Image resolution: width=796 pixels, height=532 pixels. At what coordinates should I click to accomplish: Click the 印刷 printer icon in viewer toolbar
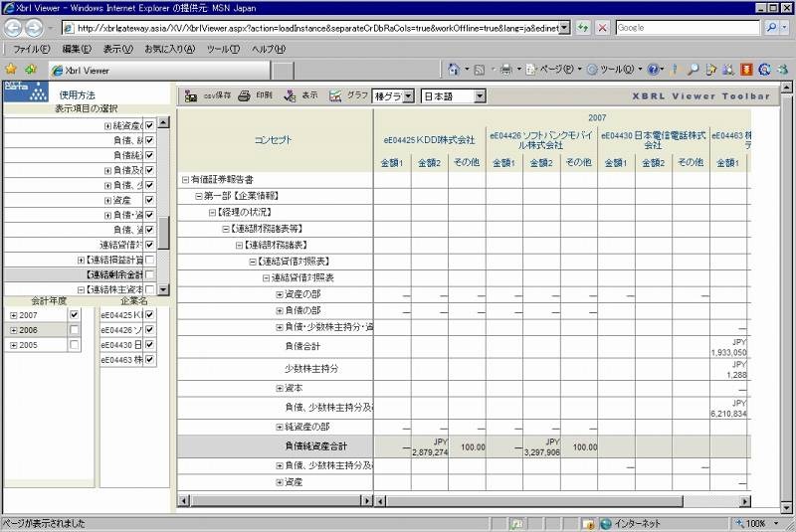click(244, 95)
